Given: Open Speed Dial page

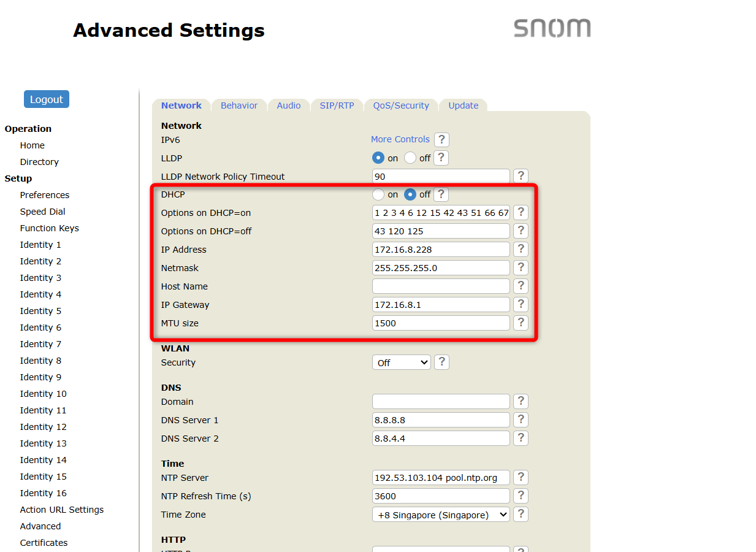Looking at the screenshot, I should pos(43,212).
